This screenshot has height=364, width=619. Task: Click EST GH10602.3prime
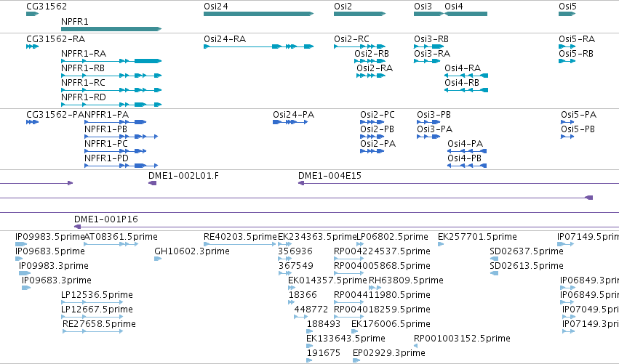[158, 259]
